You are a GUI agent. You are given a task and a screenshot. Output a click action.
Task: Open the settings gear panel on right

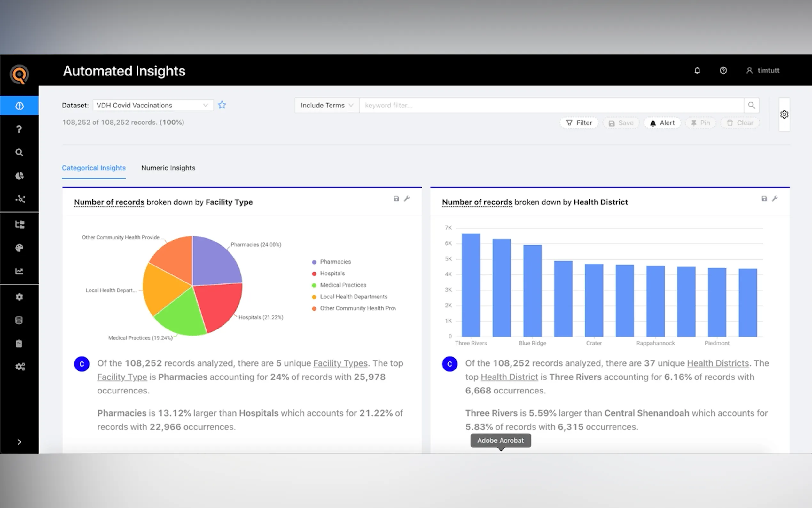[784, 115]
